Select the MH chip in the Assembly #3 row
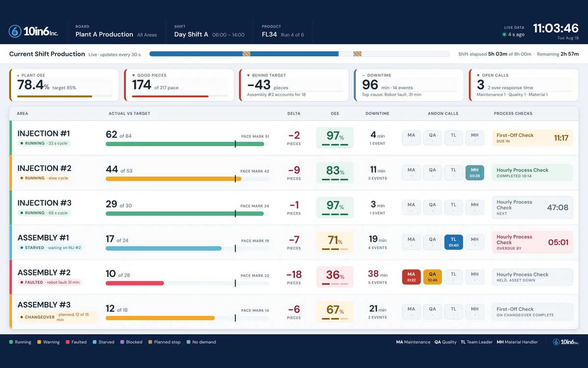This screenshot has width=588, height=368. coord(475,312)
